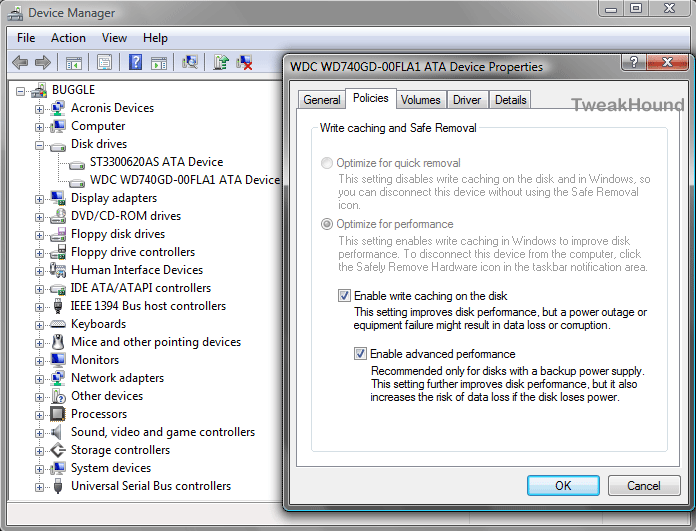Click the ST3300620AS ATA Device drive icon

[77, 165]
